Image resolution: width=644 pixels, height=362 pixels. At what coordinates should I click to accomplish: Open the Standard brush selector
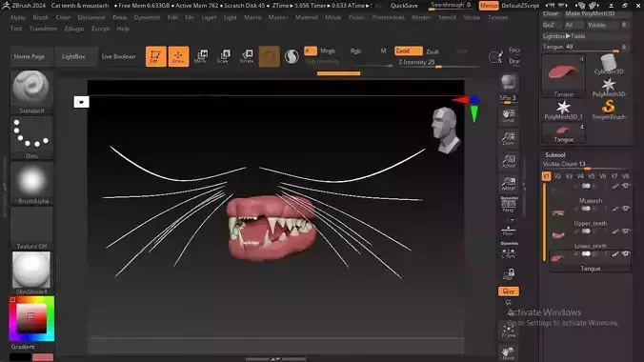[31, 92]
